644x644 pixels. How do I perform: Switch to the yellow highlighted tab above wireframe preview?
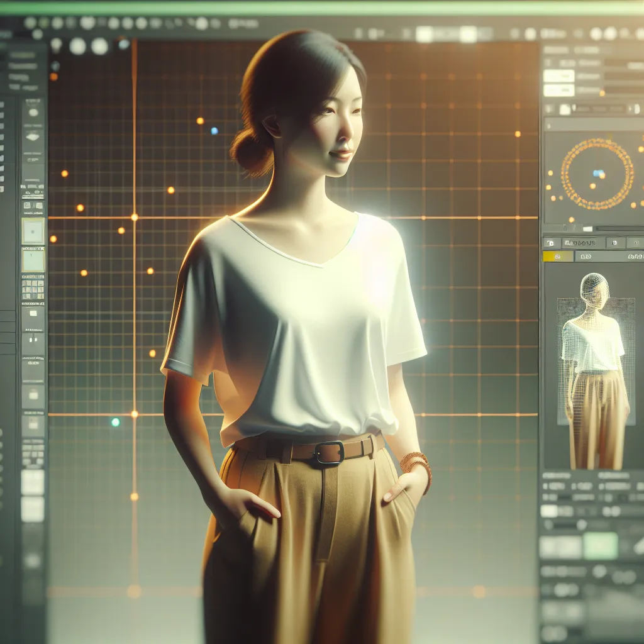pos(558,256)
